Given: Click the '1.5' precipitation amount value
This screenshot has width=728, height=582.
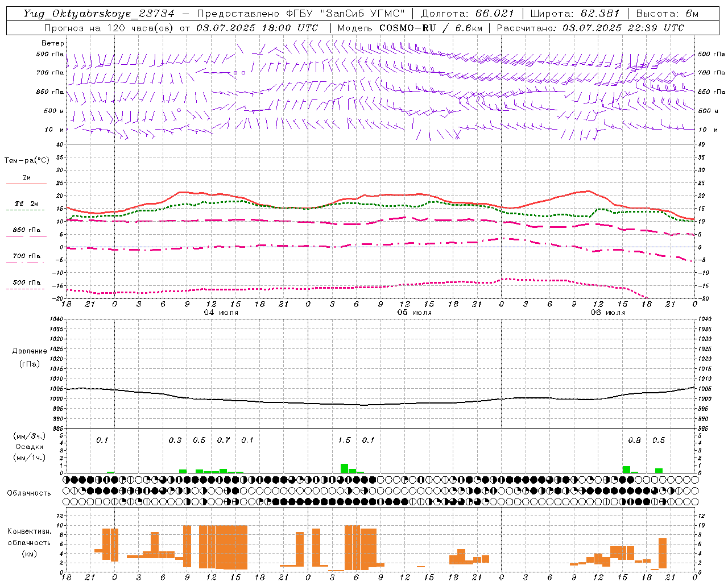Looking at the screenshot, I should click(x=344, y=440).
